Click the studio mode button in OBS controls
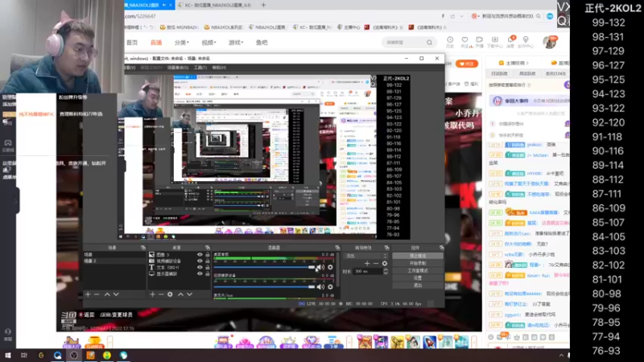644x362 pixels. (x=418, y=270)
